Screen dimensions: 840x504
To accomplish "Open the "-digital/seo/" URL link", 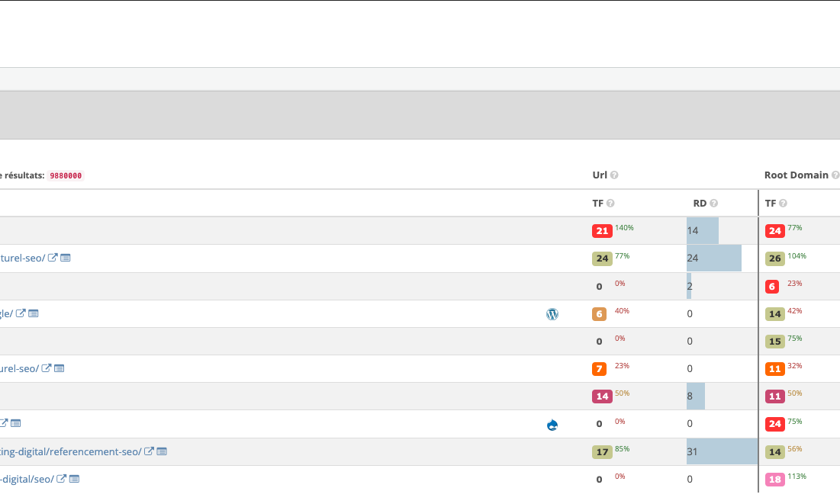I will coord(27,479).
